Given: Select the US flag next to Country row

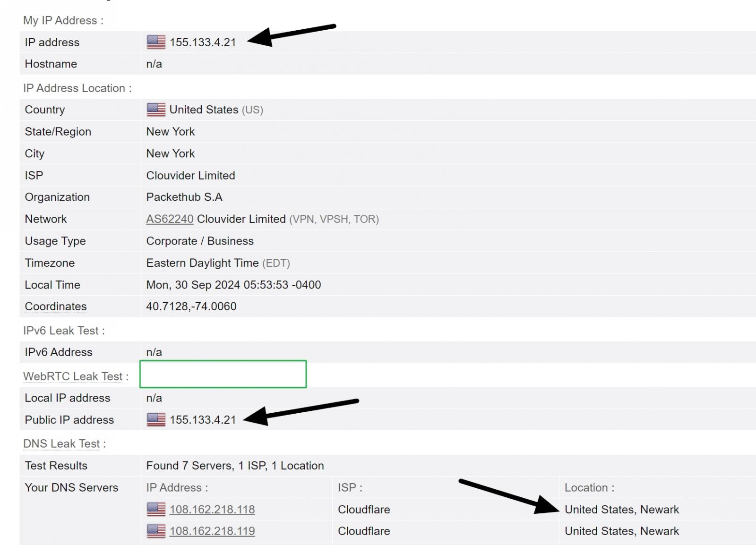Looking at the screenshot, I should click(156, 109).
